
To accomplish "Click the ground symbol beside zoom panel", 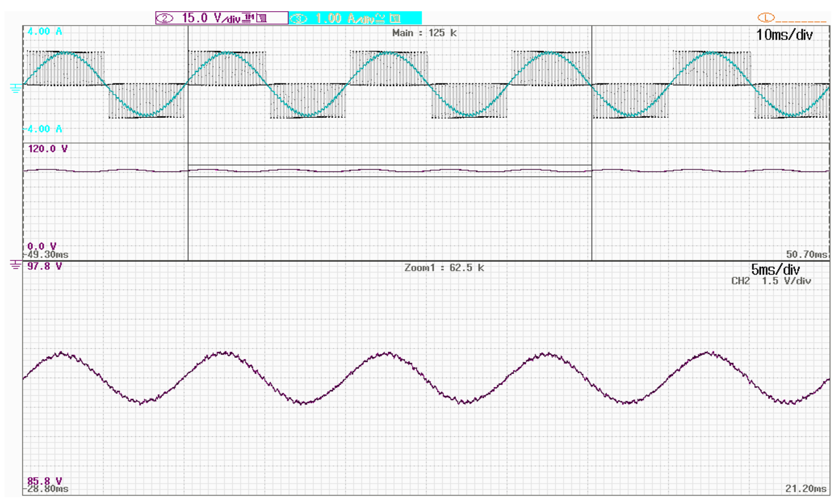I will pos(16,264).
